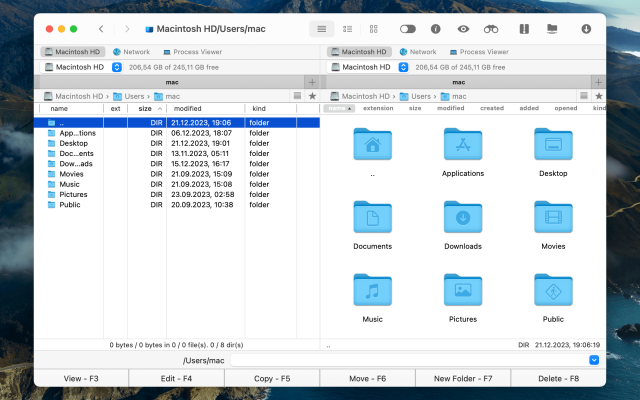Toggle Quick Look eye icon
This screenshot has height=400, width=640.
pos(463,29)
